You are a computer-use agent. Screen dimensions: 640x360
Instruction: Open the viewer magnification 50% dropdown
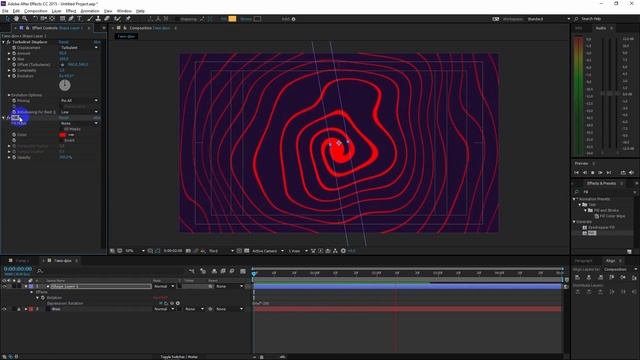coord(135,251)
